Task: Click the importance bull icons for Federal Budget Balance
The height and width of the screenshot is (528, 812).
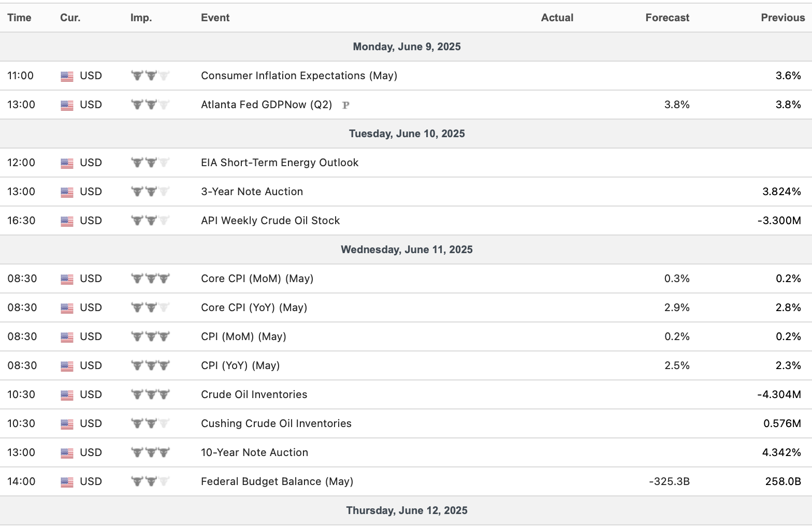Action: tap(150, 481)
